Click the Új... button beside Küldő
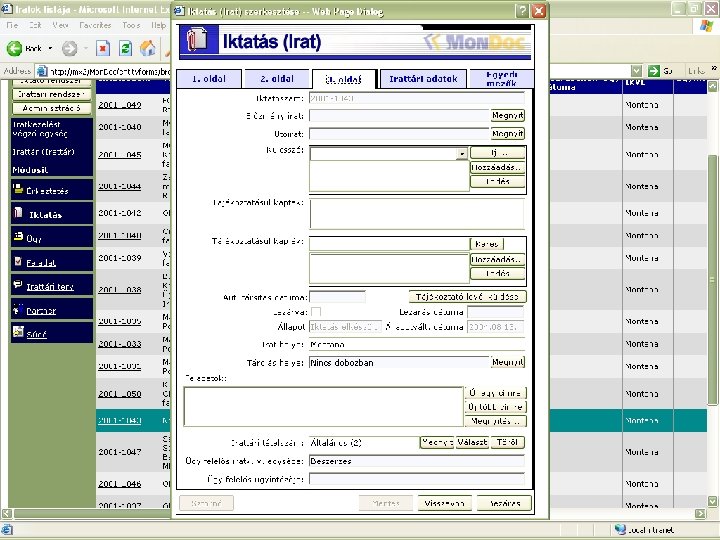Viewport: 720px width, 540px height. click(x=497, y=153)
